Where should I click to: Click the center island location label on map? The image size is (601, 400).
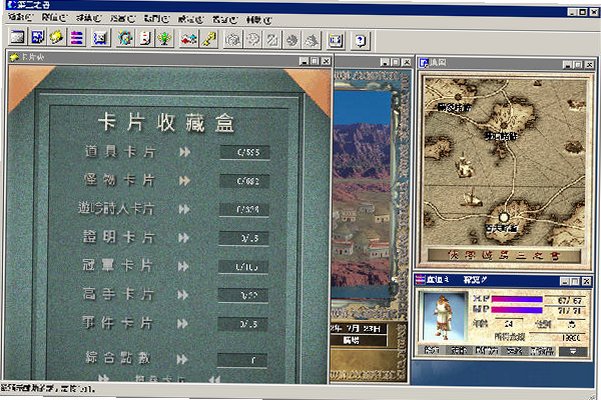click(501, 136)
